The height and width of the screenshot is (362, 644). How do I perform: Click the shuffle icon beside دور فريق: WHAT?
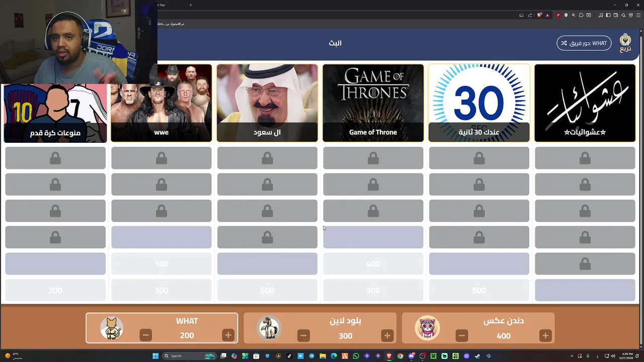(564, 43)
